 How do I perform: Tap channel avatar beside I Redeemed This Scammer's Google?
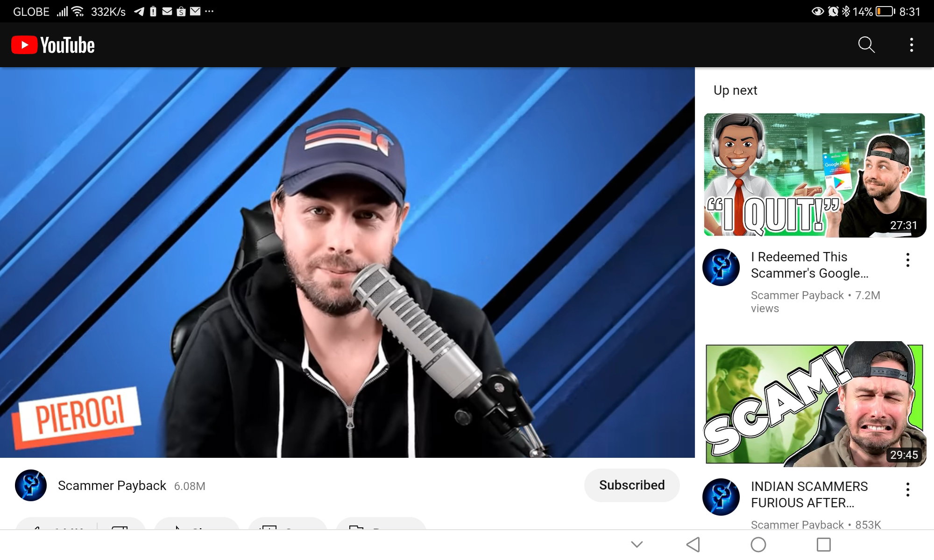coord(721,267)
